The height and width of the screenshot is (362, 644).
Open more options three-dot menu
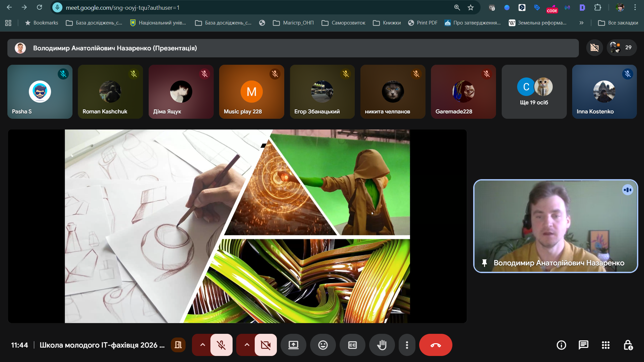click(x=407, y=345)
